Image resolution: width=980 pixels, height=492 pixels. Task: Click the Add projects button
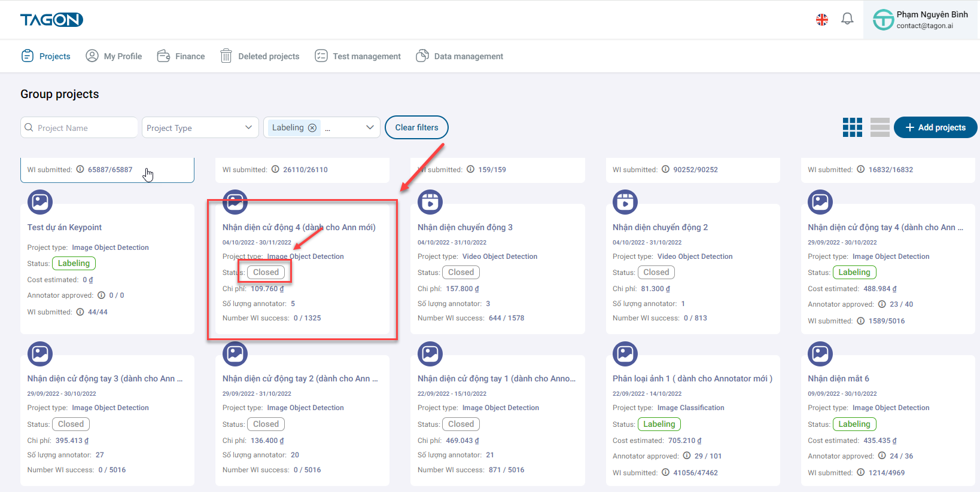point(935,127)
